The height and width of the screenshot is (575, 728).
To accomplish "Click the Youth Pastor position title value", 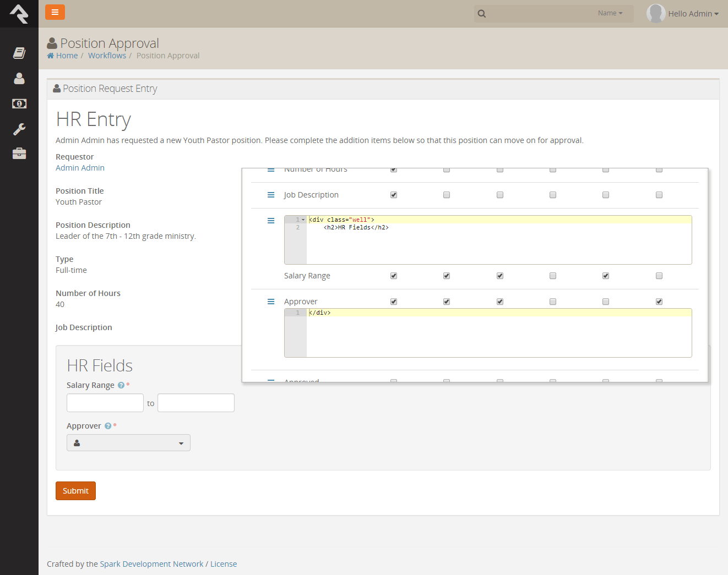I will click(x=79, y=202).
